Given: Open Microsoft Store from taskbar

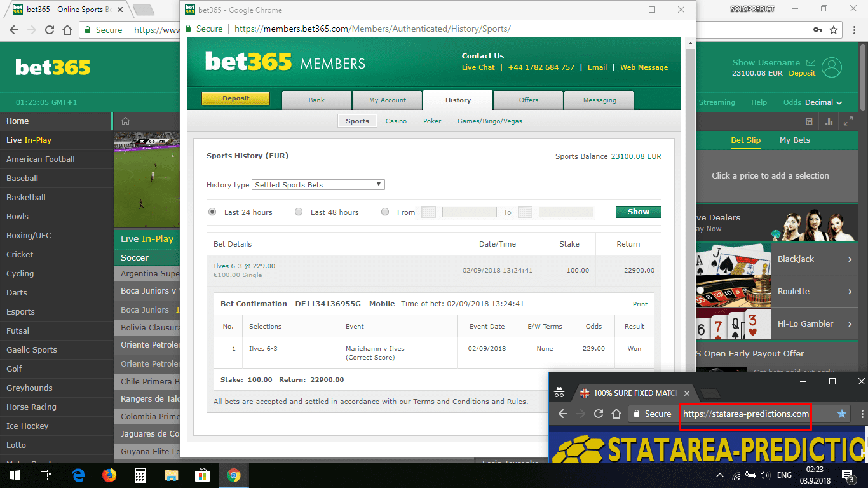Looking at the screenshot, I should tap(202, 475).
